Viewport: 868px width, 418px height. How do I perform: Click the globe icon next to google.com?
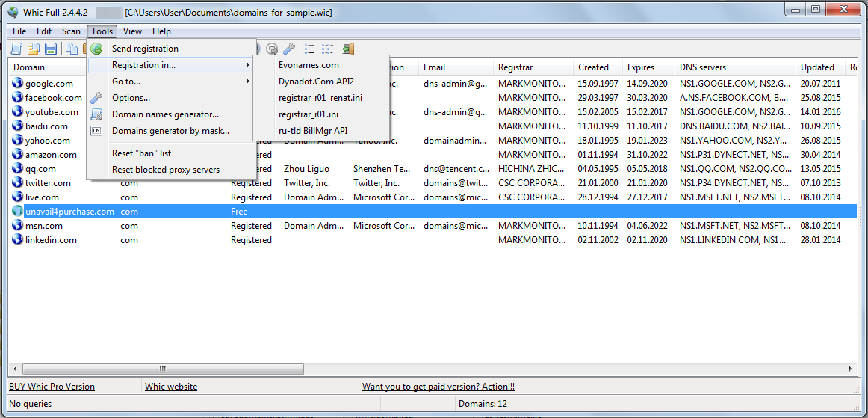(18, 84)
